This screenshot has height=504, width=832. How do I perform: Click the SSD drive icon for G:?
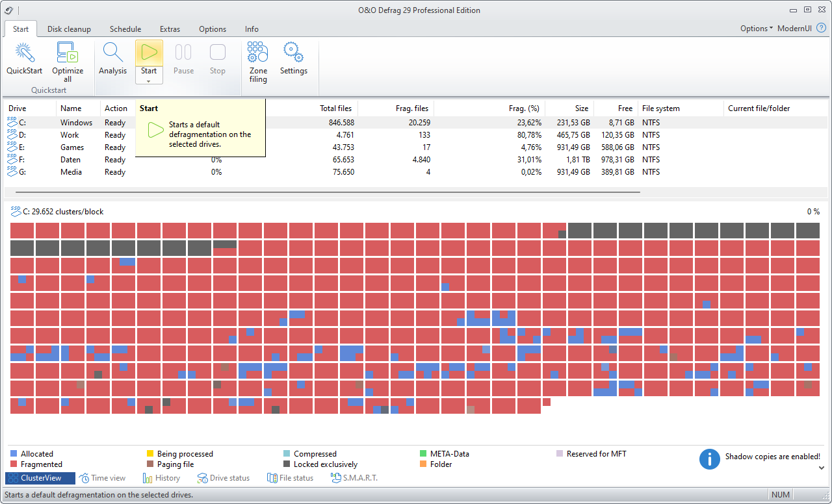[12, 171]
